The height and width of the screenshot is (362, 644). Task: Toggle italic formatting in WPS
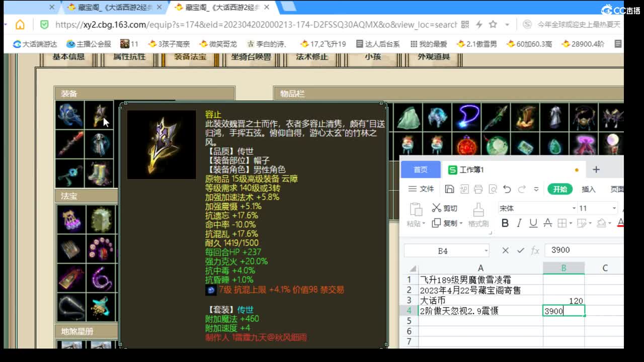click(x=519, y=223)
